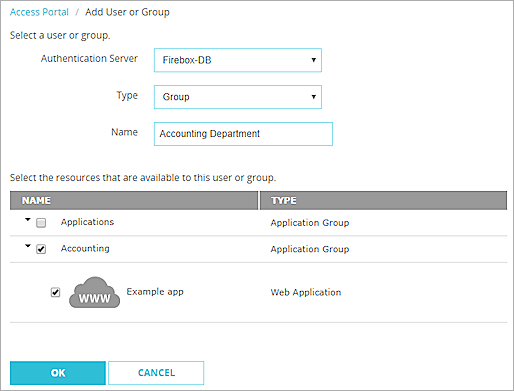Screen dimensions: 514x391
Task: Collapse the Accounting group arrow
Action: tap(28, 246)
